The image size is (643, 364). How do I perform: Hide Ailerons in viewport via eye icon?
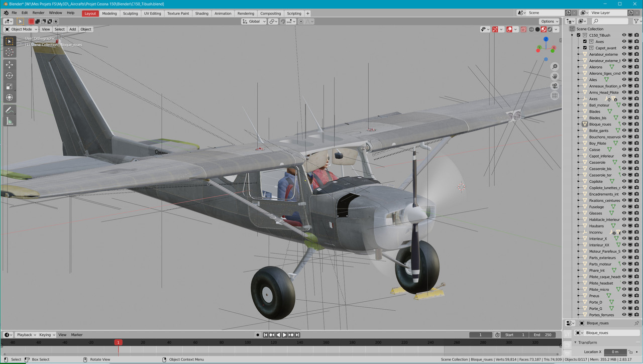click(x=624, y=67)
